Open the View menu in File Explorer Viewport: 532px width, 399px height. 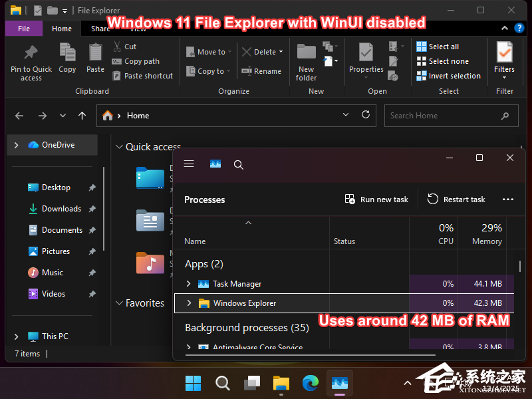coord(138,28)
